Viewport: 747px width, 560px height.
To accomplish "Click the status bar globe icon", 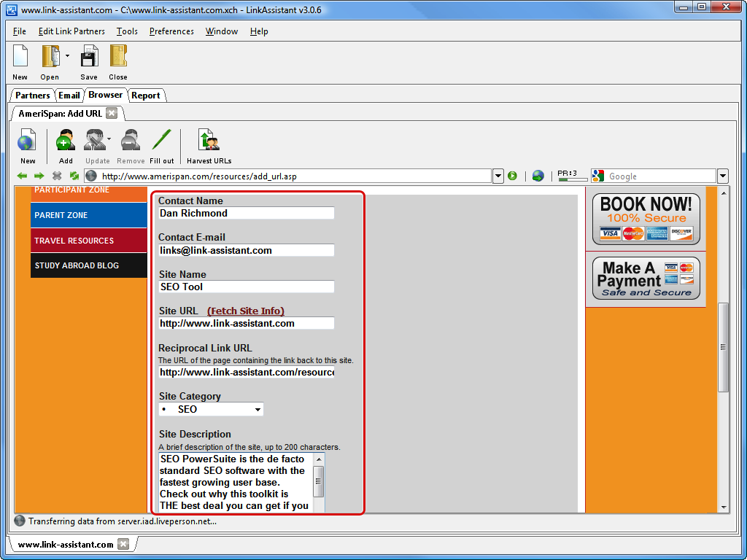I will coord(20,521).
